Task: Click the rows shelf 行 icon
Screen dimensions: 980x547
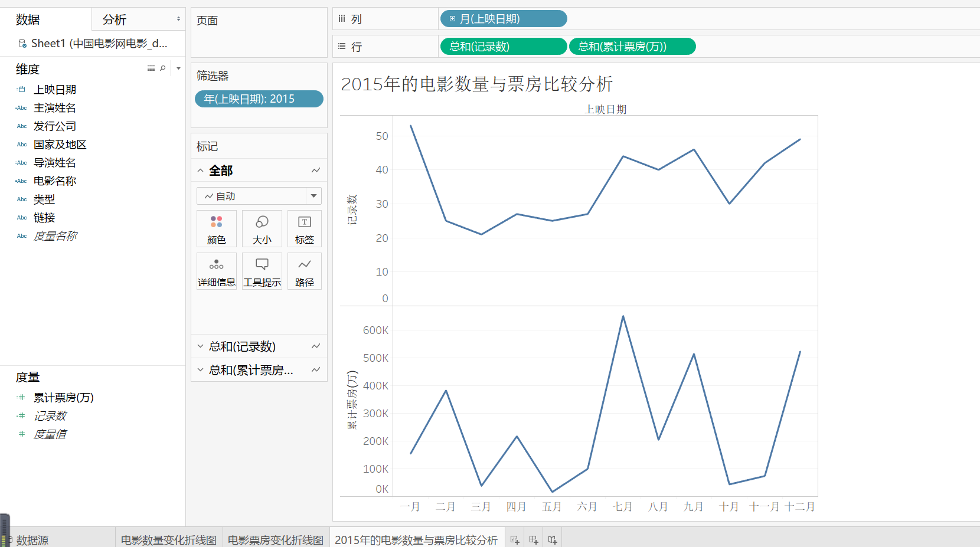Action: point(342,46)
